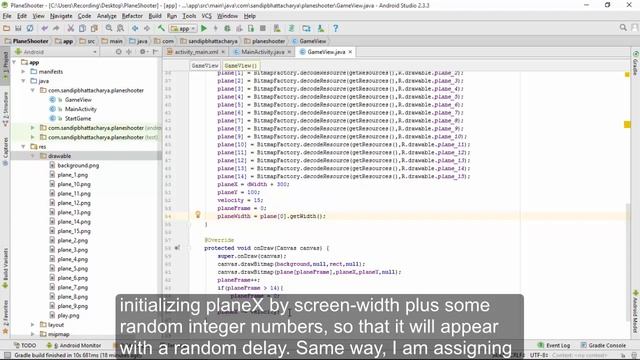Run the app with green play icon

click(x=204, y=28)
